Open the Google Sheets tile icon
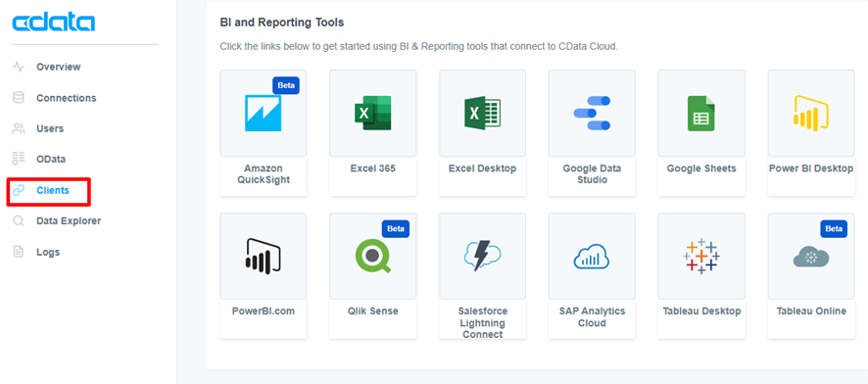Viewport: 868px width, 384px height. 701,113
